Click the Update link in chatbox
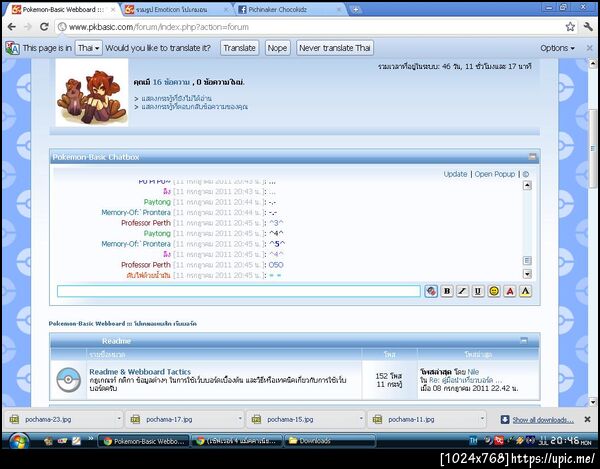Image resolution: width=600 pixels, height=469 pixels. coord(455,174)
